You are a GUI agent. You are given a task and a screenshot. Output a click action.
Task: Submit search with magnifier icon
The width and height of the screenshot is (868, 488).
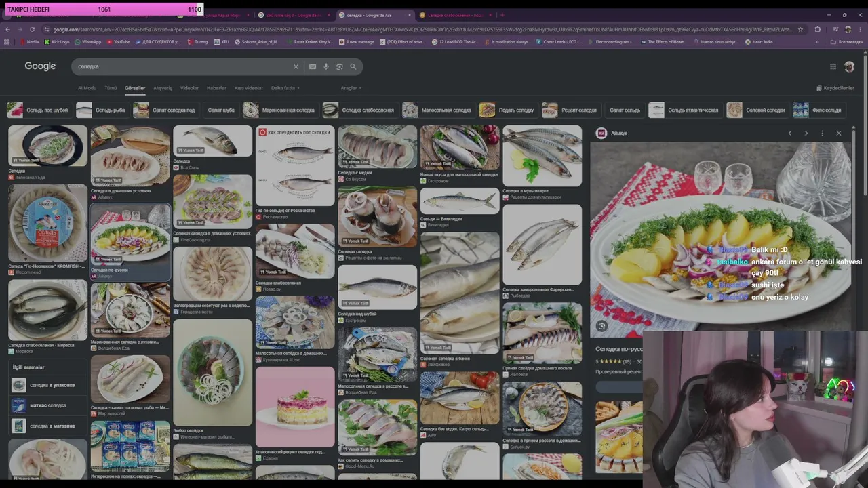(x=353, y=66)
